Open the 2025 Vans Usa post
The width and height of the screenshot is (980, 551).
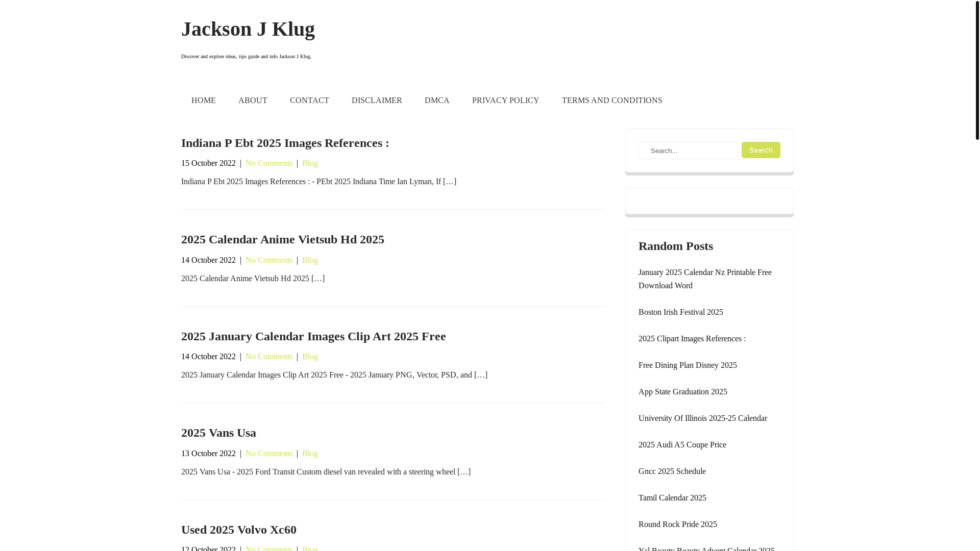pos(218,433)
